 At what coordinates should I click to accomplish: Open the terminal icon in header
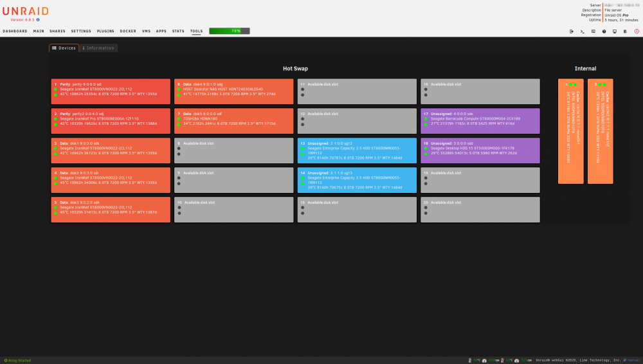(583, 31)
